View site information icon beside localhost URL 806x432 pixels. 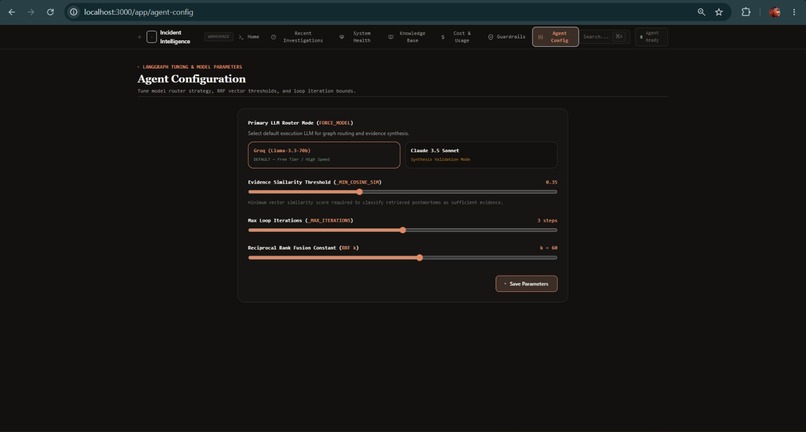74,12
